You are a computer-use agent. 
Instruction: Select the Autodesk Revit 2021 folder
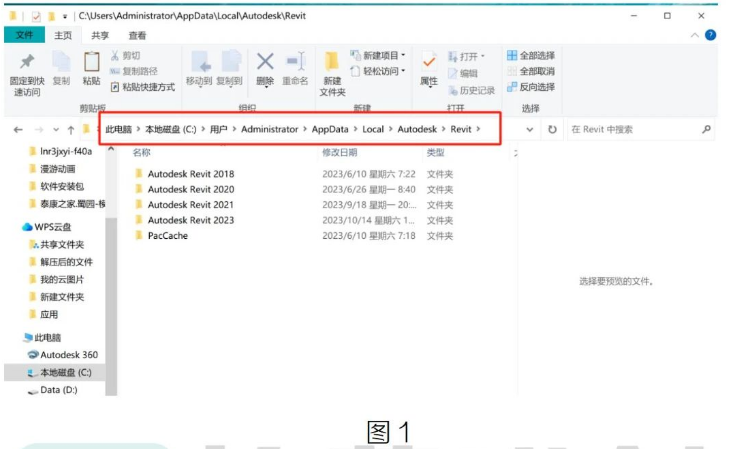[191, 205]
